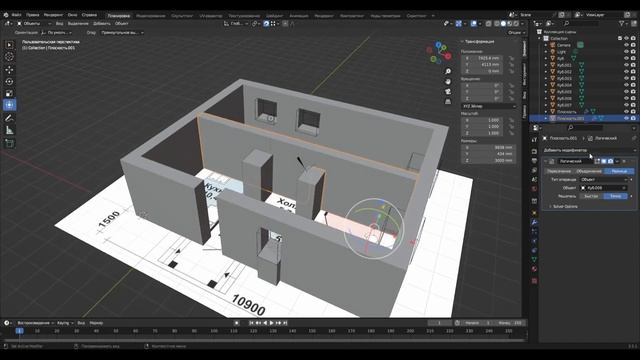Choose the Разница boolean operation
The height and width of the screenshot is (360, 640).
coord(619,171)
